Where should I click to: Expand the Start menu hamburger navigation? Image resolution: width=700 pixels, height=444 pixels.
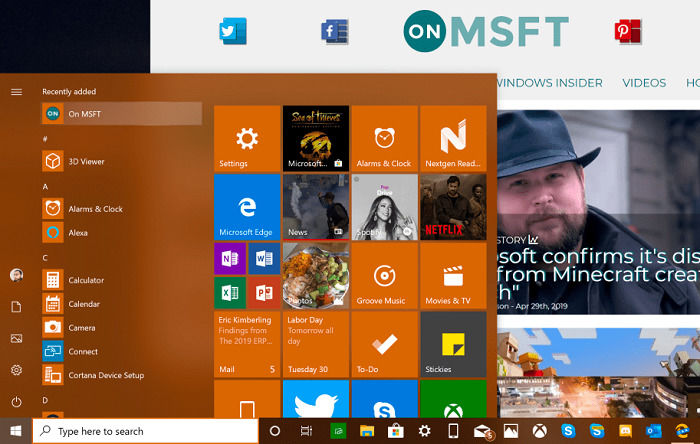(x=17, y=92)
